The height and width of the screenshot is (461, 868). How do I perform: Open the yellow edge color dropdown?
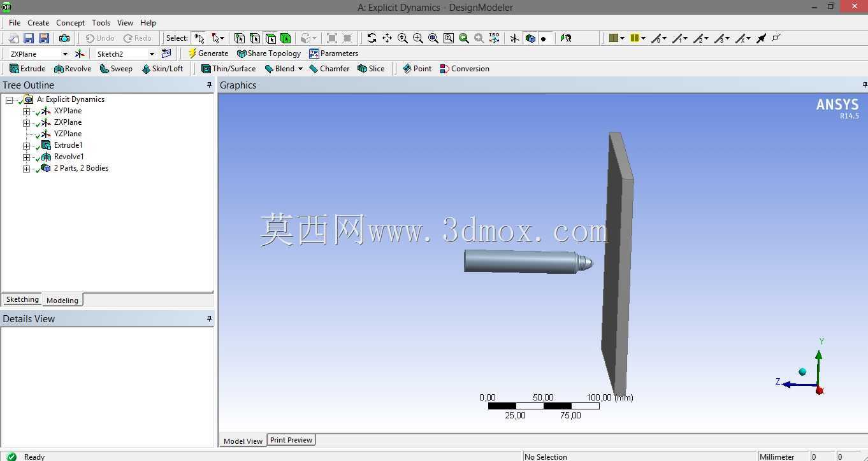tap(643, 38)
